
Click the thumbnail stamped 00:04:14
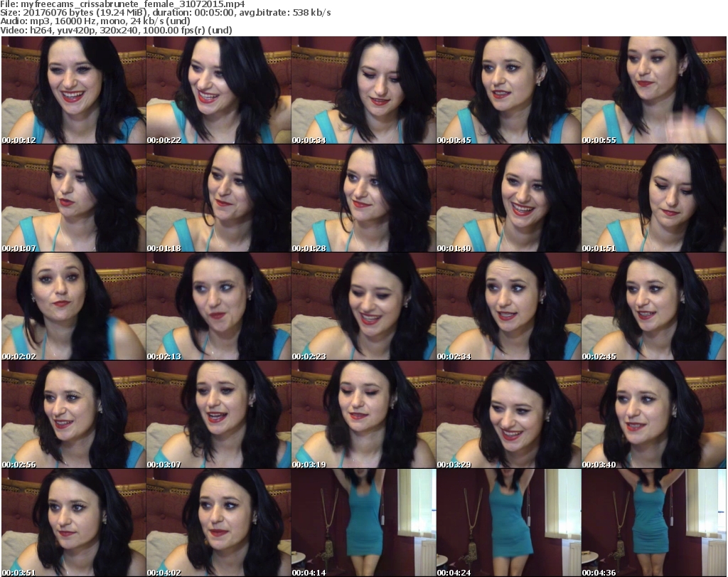(363, 523)
